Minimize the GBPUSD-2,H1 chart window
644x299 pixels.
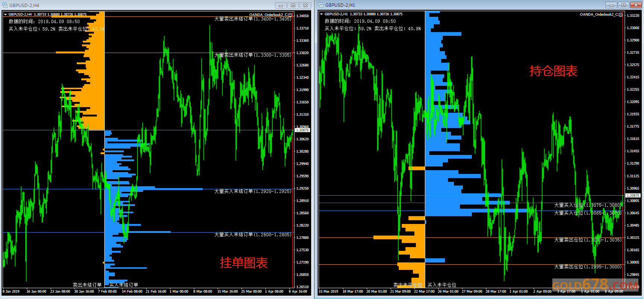[x=611, y=5]
